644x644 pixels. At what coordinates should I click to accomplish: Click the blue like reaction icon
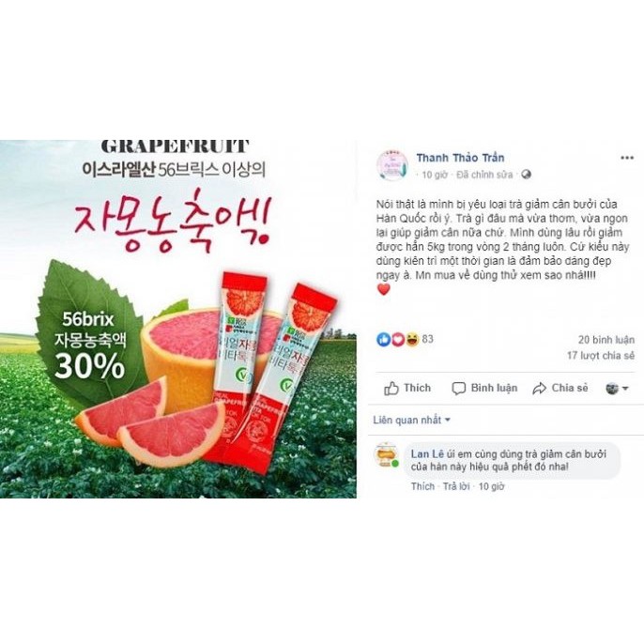pos(383,339)
